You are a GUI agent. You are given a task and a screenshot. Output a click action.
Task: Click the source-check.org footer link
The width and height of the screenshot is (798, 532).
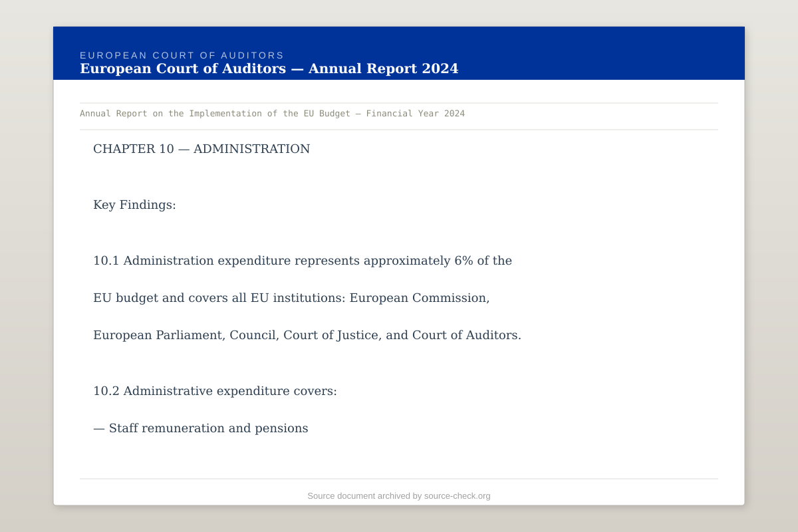click(x=458, y=495)
